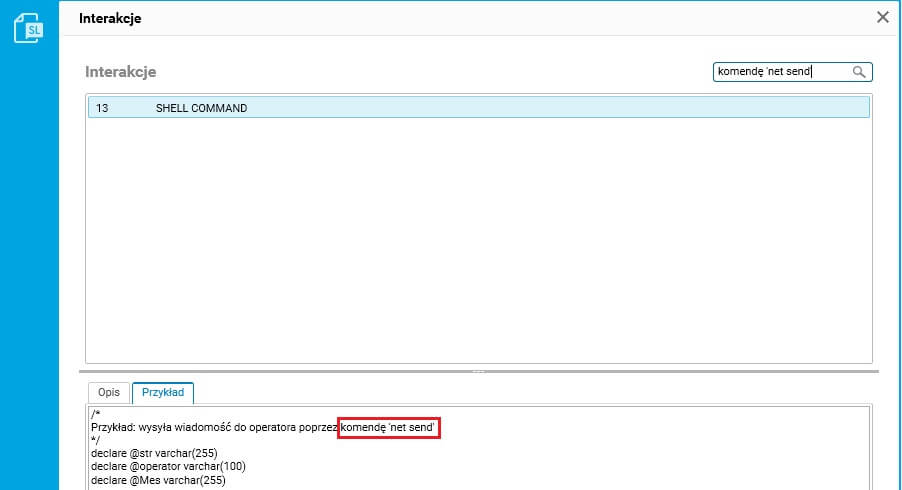The width and height of the screenshot is (902, 490).
Task: Select the row 13 SHELL COMMAND
Action: pyautogui.click(x=479, y=108)
